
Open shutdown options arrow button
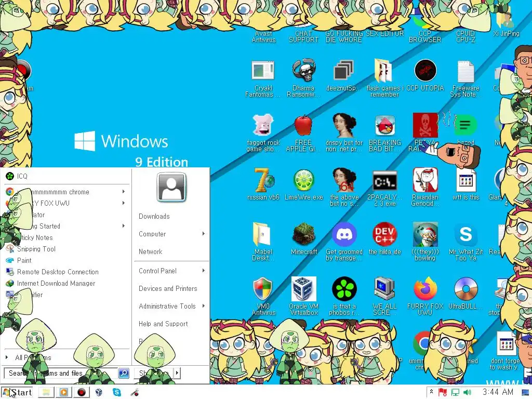coord(177,373)
